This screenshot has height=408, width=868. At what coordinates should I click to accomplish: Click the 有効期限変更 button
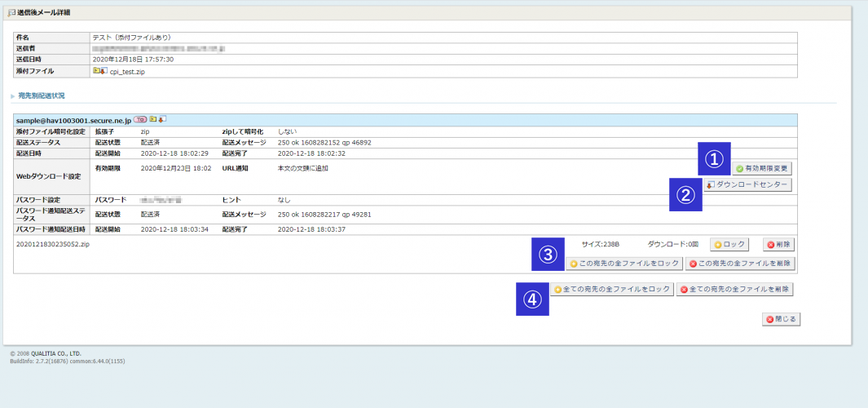coord(761,168)
